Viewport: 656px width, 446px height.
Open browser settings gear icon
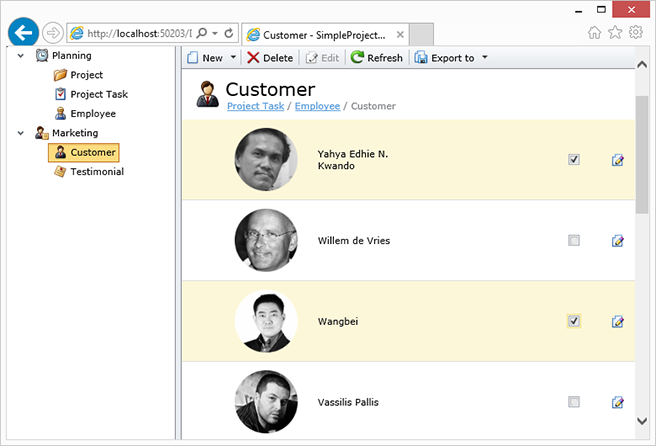pyautogui.click(x=636, y=32)
